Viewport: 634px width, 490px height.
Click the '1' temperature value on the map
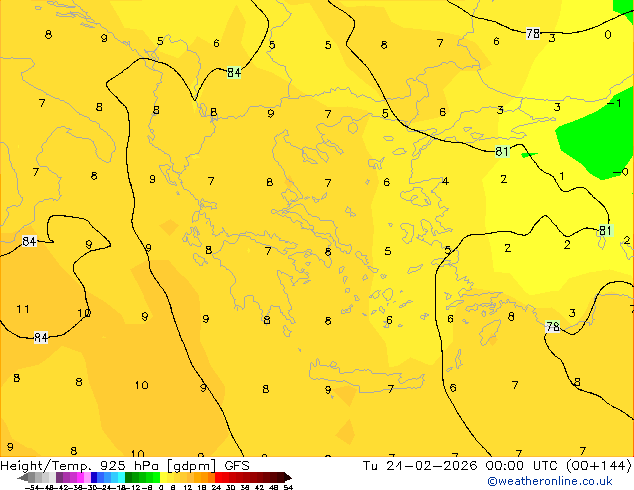pos(562,176)
